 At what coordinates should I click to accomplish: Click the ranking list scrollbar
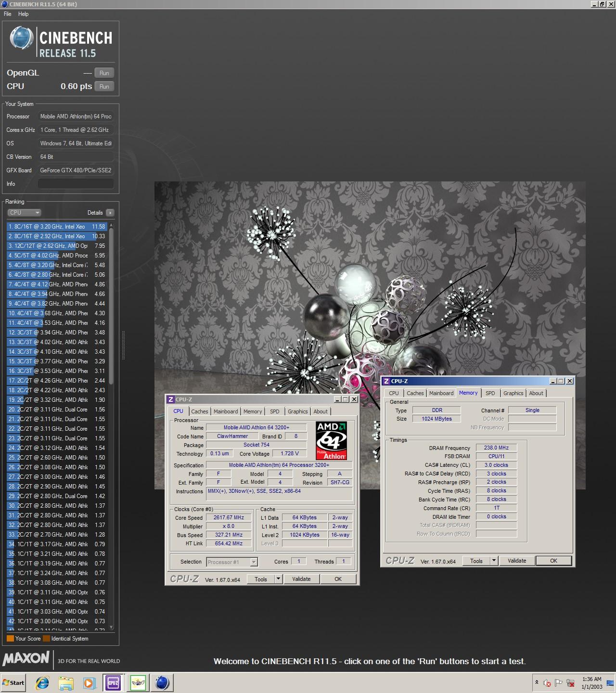pos(112,306)
